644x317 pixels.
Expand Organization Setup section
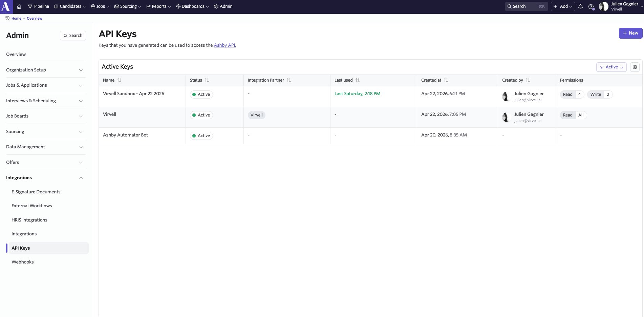coord(46,70)
